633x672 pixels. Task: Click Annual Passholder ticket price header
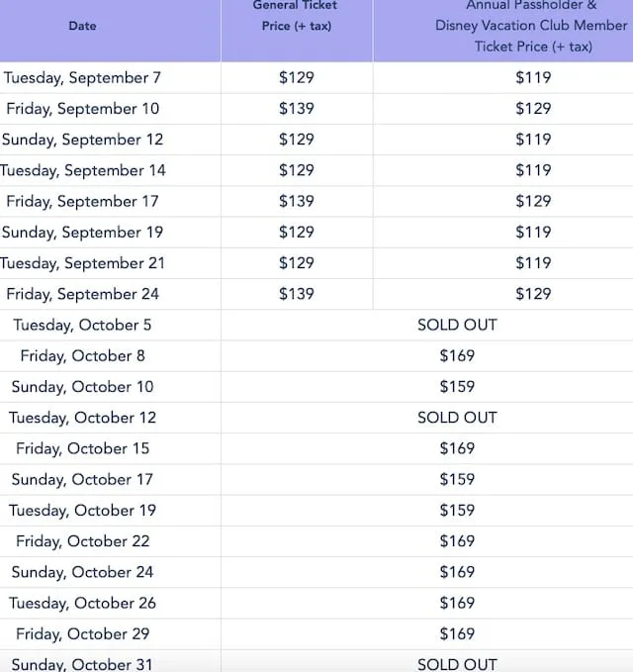531,26
